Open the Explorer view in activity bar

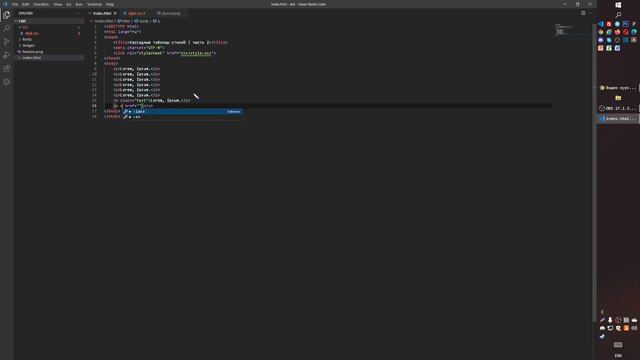[x=7, y=15]
